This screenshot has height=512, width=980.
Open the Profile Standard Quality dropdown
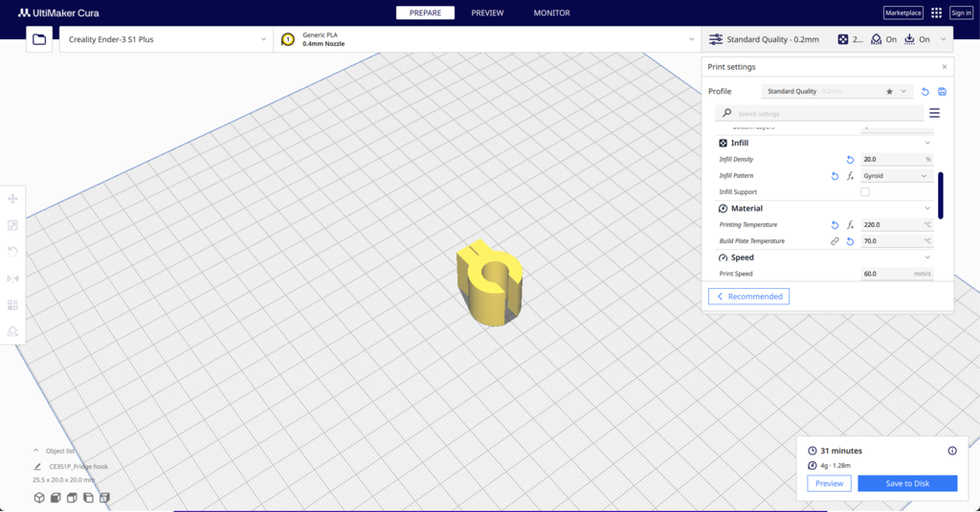(x=836, y=91)
